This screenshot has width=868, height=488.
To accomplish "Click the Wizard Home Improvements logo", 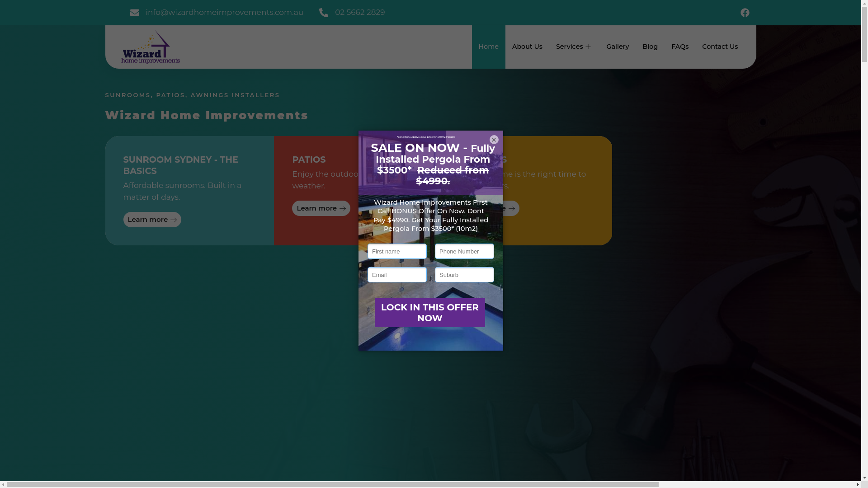I will (x=150, y=47).
